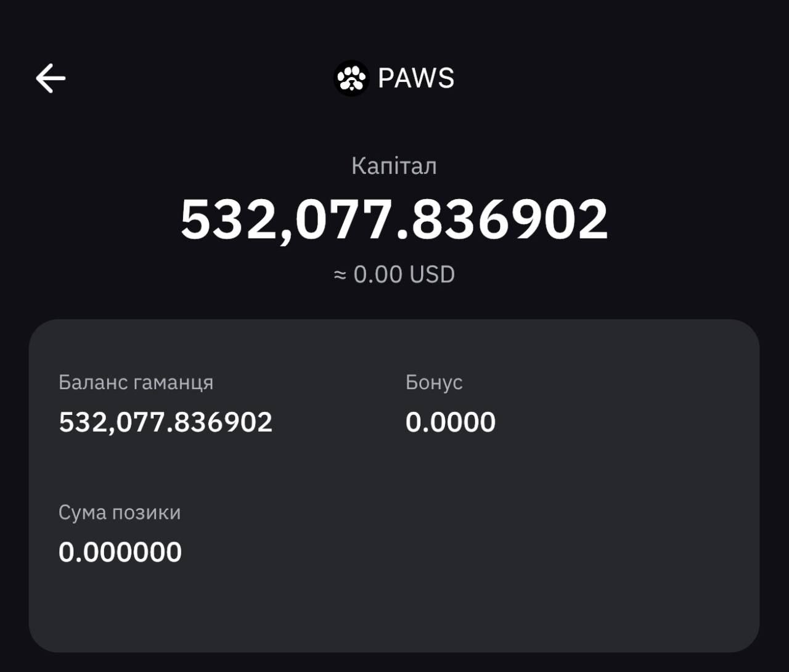Tap the USD currency text
This screenshot has width=789, height=672.
pos(432,274)
